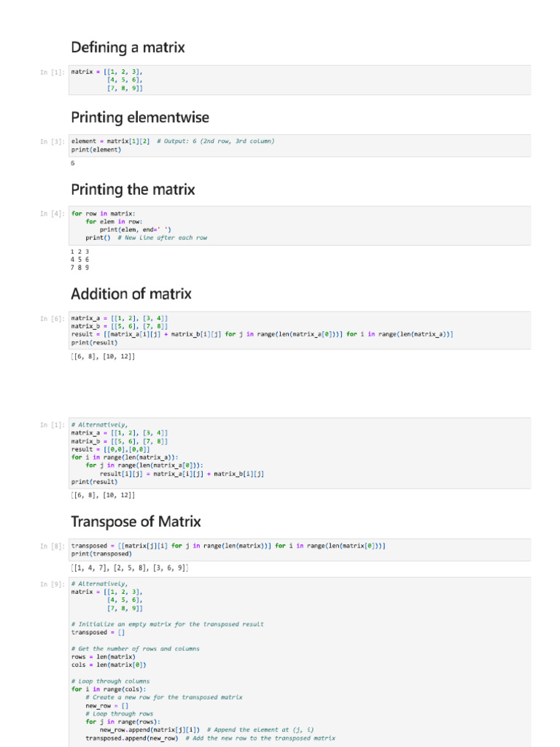
Task: Select the "Printing the matrix" heading
Action: [133, 190]
